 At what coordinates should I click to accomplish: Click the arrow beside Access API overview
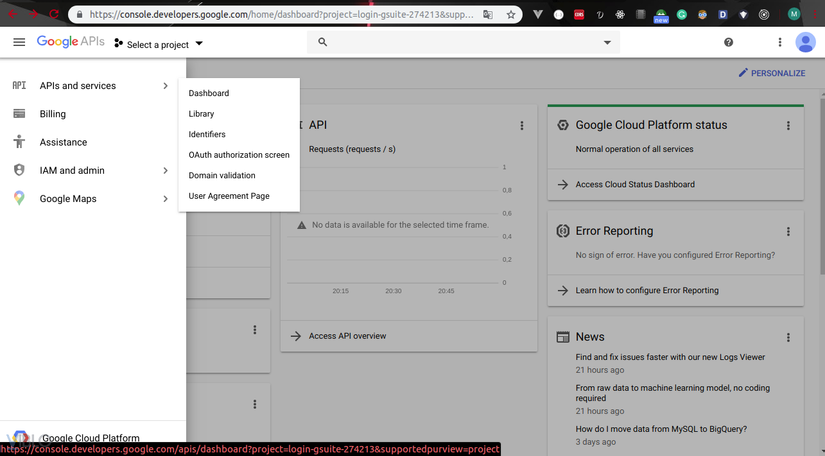(296, 336)
